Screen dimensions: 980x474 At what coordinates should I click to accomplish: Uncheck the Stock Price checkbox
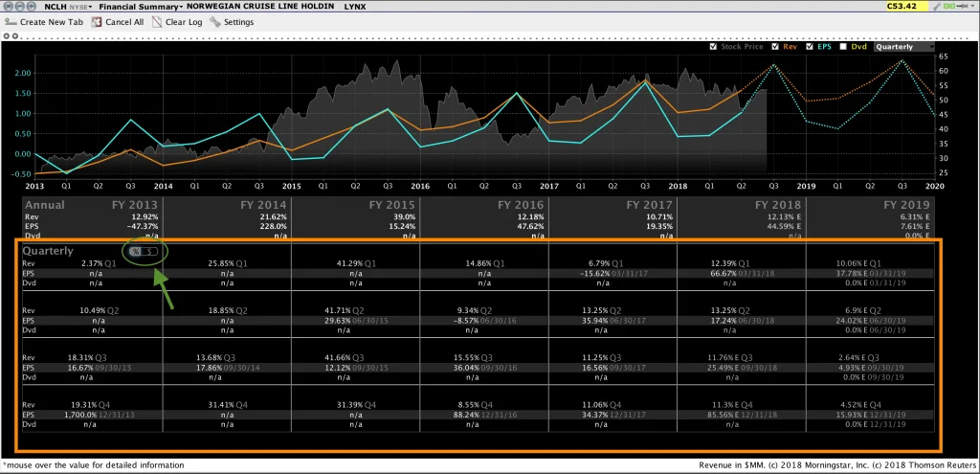click(713, 47)
